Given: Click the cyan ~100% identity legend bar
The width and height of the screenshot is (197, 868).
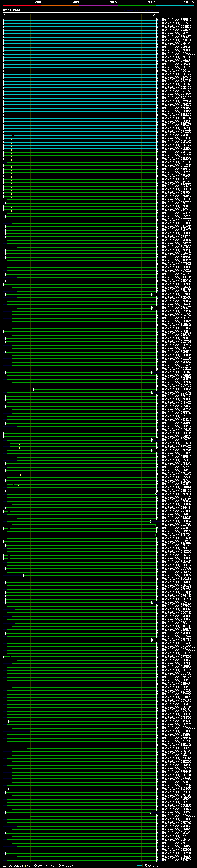Looking at the screenshot, I should point(175,6).
